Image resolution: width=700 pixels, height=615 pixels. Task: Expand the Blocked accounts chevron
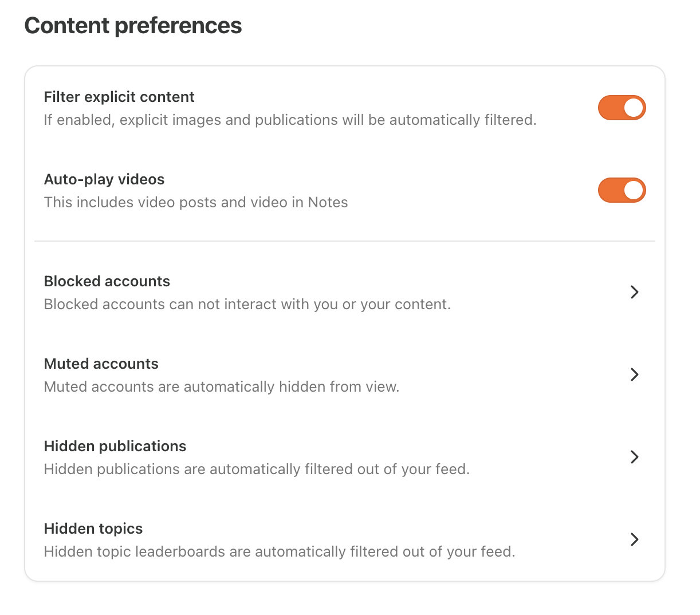point(635,292)
